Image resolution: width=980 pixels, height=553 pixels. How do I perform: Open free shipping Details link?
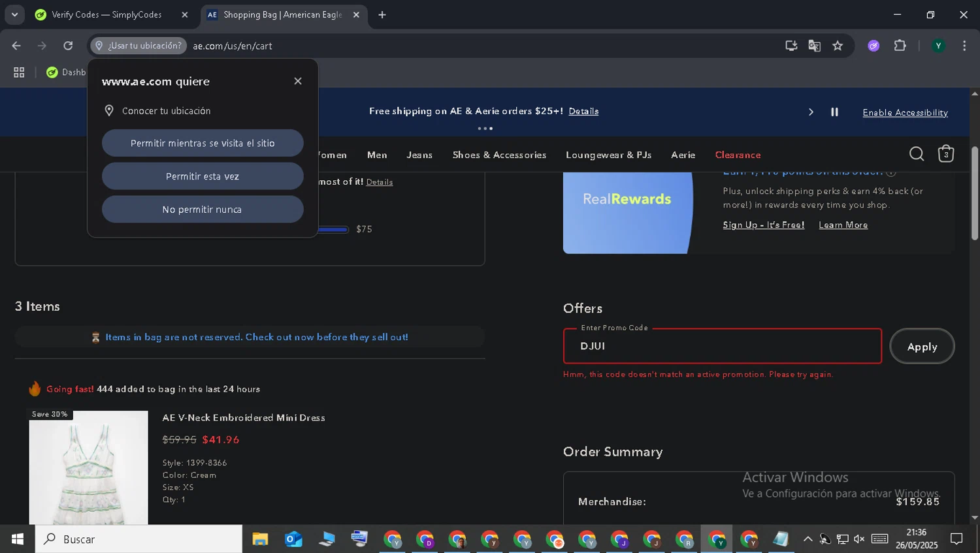(583, 111)
